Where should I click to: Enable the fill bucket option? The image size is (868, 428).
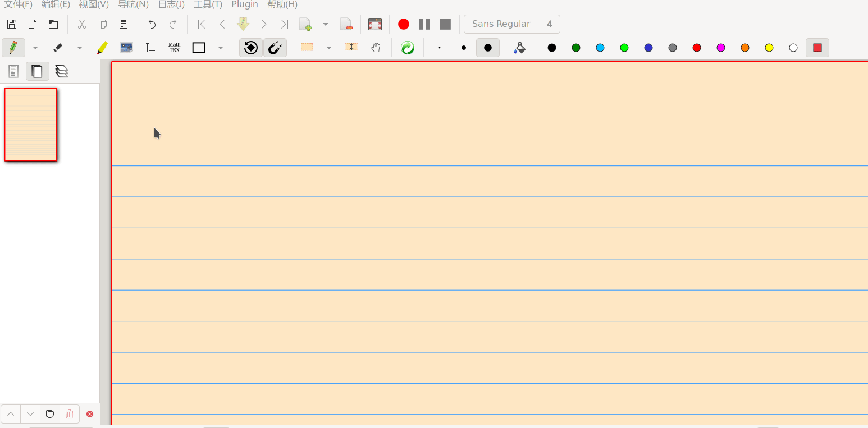(x=520, y=48)
